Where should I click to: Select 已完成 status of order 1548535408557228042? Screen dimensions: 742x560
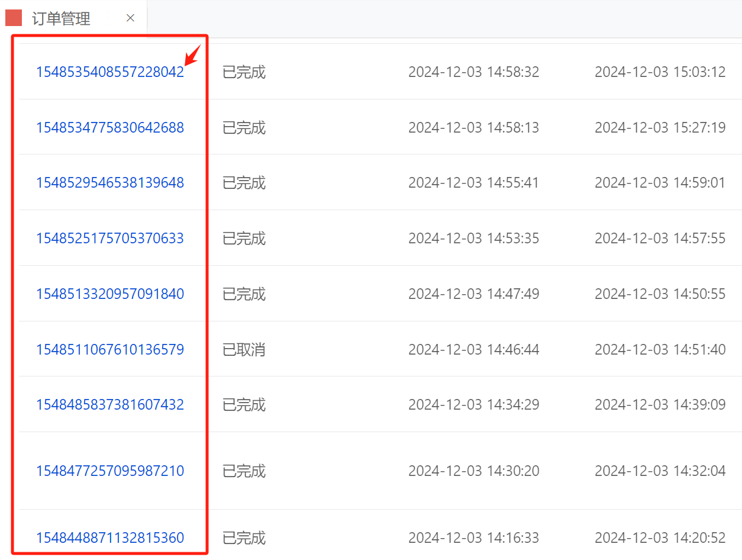point(244,72)
